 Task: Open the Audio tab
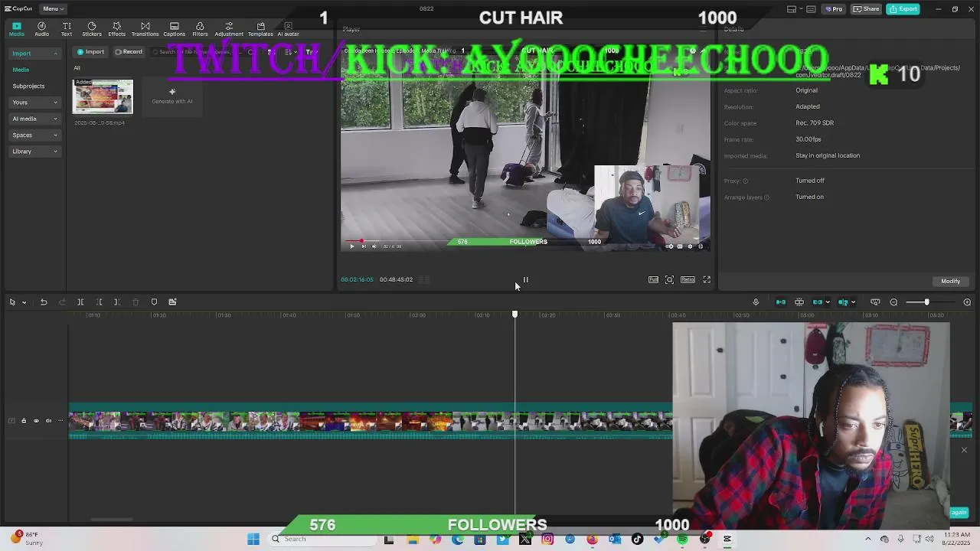point(41,29)
